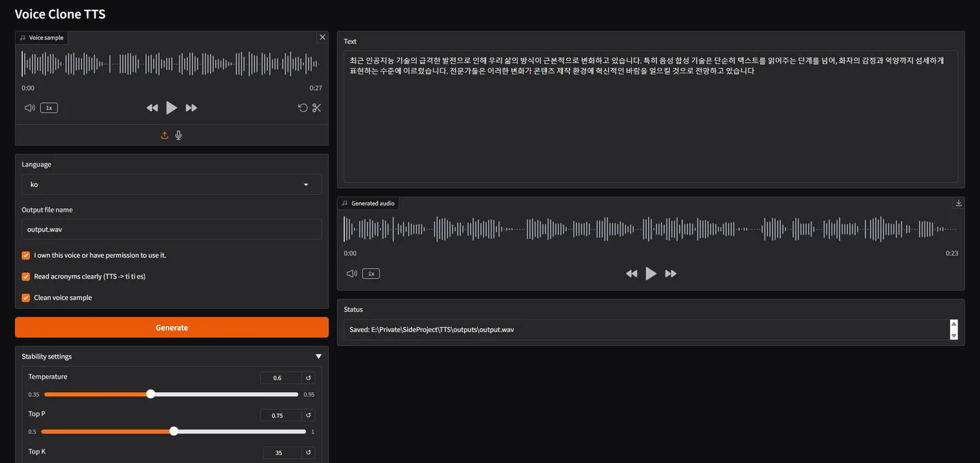
Task: Toggle 'Read acronyms clearly' checkbox
Action: pyautogui.click(x=26, y=277)
